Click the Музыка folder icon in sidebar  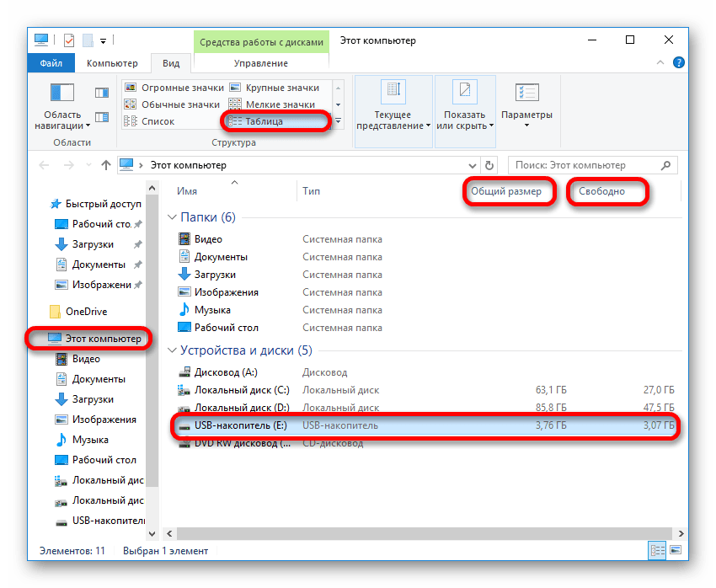[61, 440]
